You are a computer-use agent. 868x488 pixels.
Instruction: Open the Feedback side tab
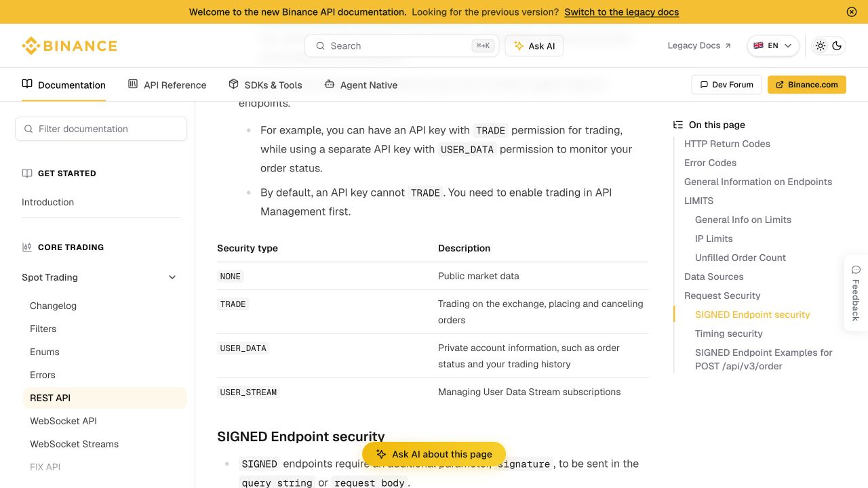tap(856, 293)
